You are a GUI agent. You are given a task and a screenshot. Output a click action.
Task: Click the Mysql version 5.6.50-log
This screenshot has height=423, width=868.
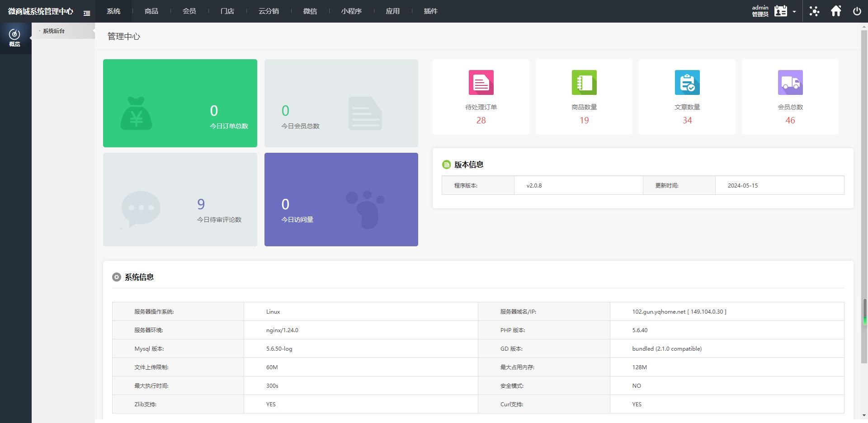pyautogui.click(x=279, y=349)
